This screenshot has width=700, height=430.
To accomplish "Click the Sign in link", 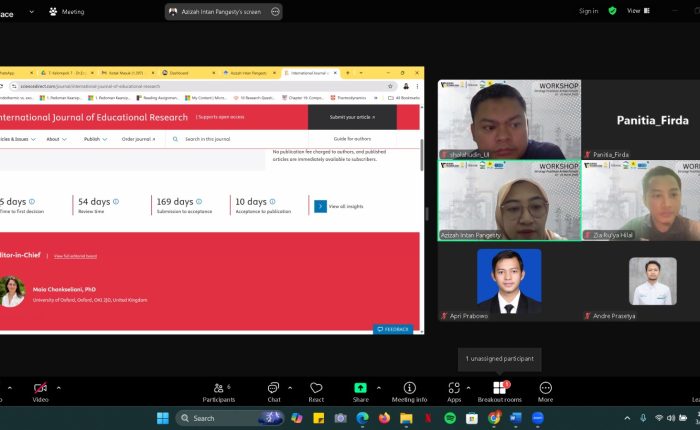I will (x=588, y=11).
